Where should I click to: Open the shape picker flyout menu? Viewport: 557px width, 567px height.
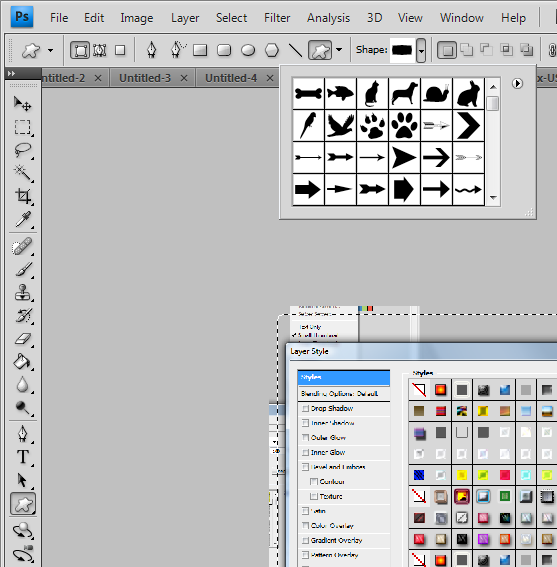pyautogui.click(x=518, y=84)
